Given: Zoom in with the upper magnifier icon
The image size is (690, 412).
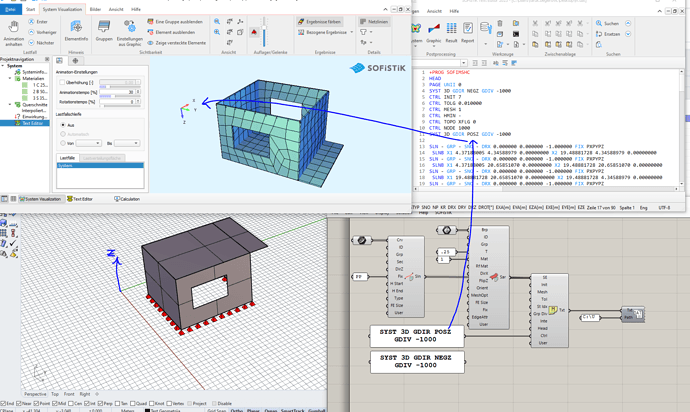Looking at the screenshot, I should coord(217,22).
